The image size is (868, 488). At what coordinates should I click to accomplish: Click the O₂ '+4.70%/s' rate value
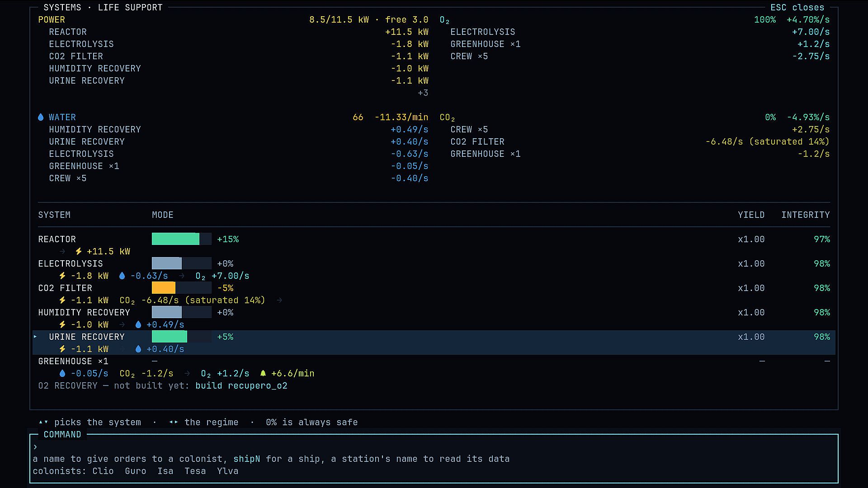(808, 19)
